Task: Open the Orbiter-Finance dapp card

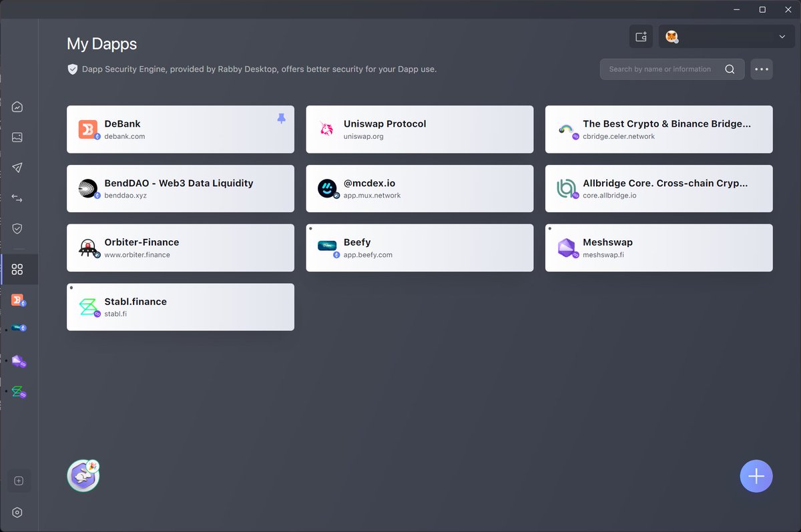Action: click(x=180, y=248)
